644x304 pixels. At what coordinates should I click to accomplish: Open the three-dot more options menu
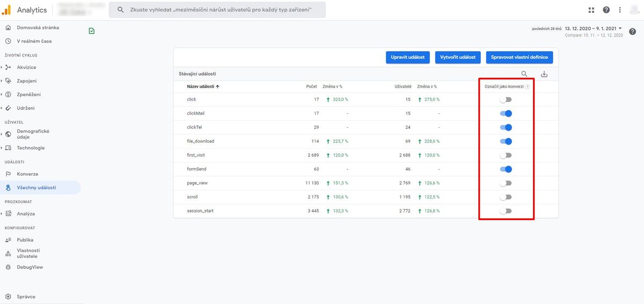tap(620, 10)
